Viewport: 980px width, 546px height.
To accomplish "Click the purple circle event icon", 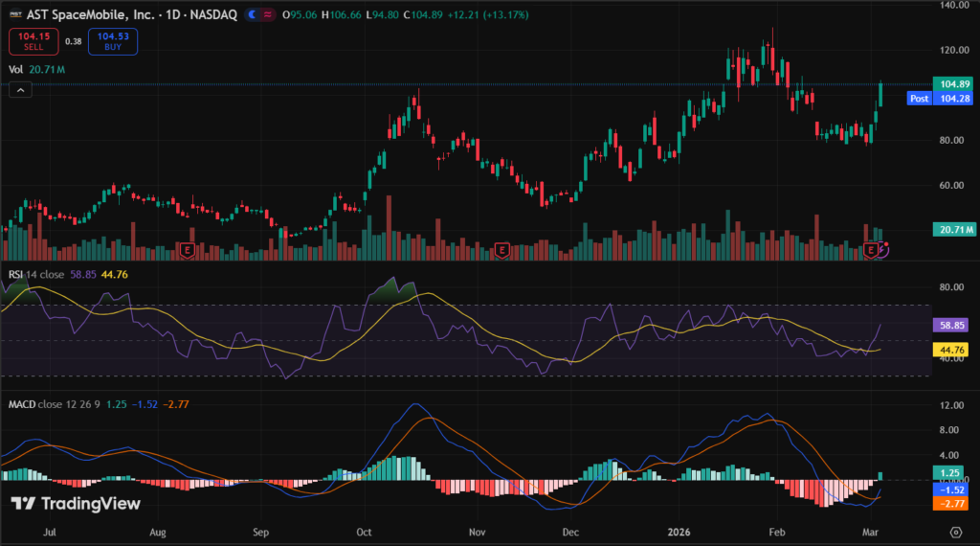I will [x=883, y=249].
